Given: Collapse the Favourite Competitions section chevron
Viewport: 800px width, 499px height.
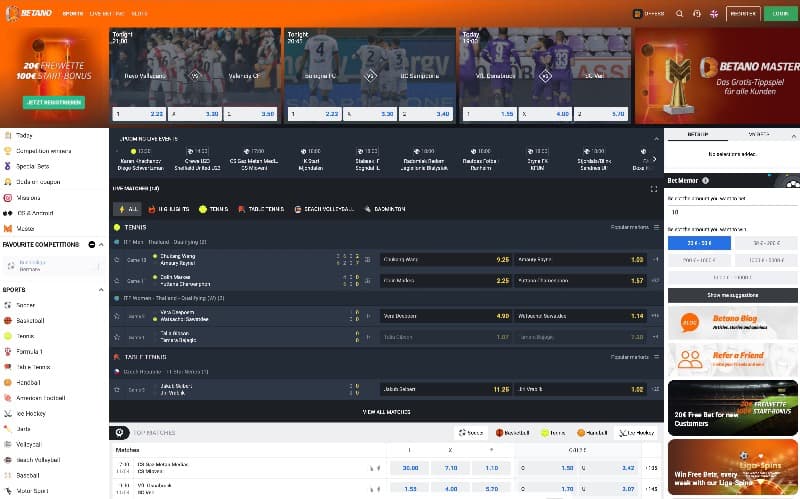Looking at the screenshot, I should pos(101,245).
